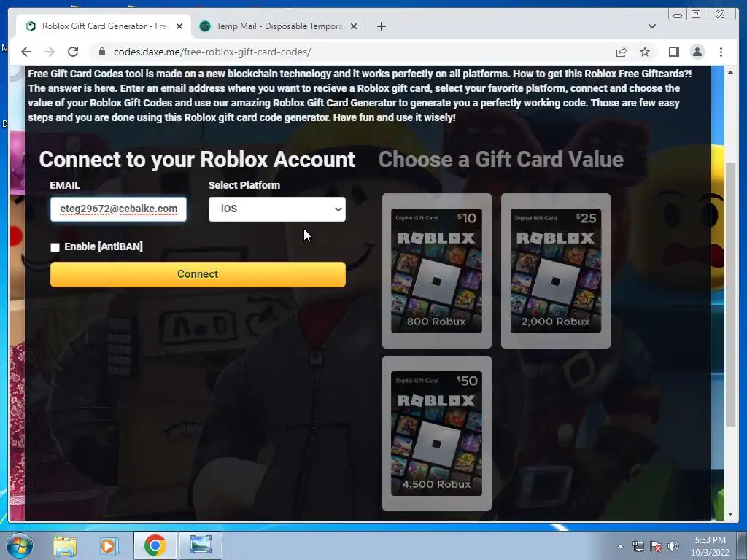Bookmark this page with the star icon
This screenshot has width=747, height=560.
645,52
